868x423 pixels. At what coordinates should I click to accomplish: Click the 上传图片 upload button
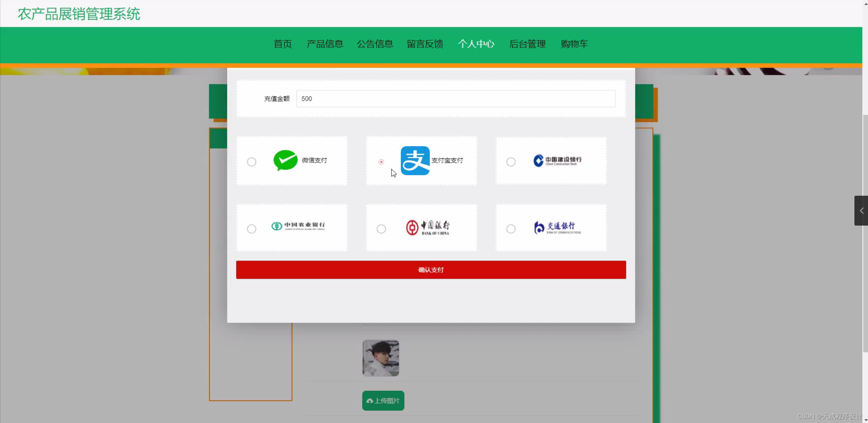[x=383, y=401]
